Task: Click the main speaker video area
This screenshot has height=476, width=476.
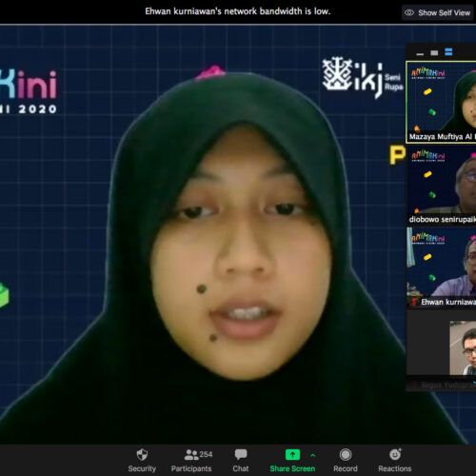Action: click(203, 235)
